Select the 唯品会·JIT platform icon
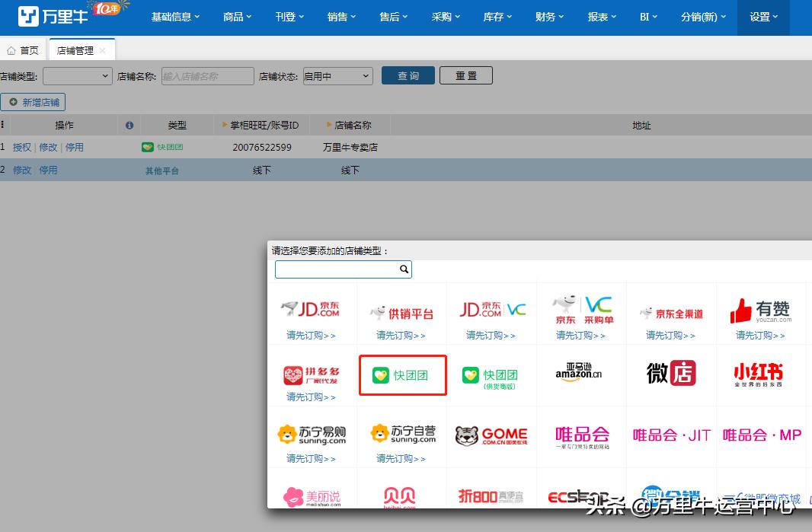The width and height of the screenshot is (812, 532). tap(670, 435)
